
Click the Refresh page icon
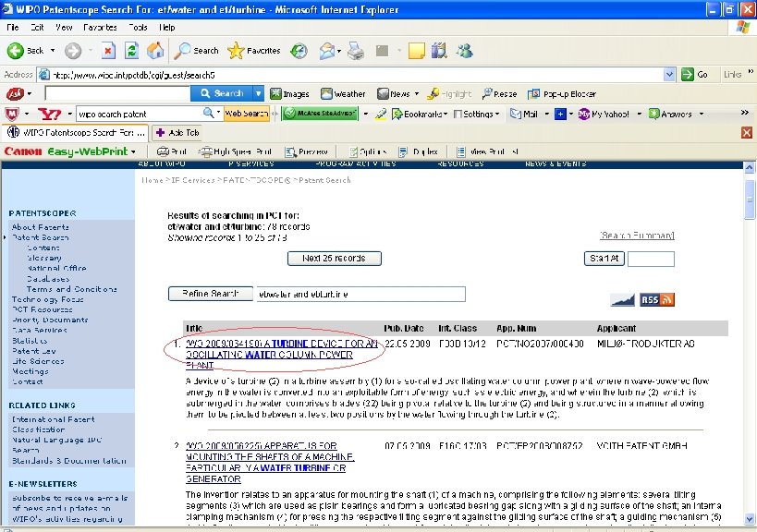pyautogui.click(x=131, y=51)
